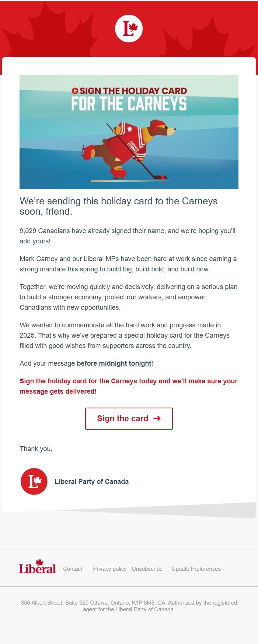Click the red arrow inside the Sign the card button
This screenshot has width=258, height=644.
coord(157,419)
